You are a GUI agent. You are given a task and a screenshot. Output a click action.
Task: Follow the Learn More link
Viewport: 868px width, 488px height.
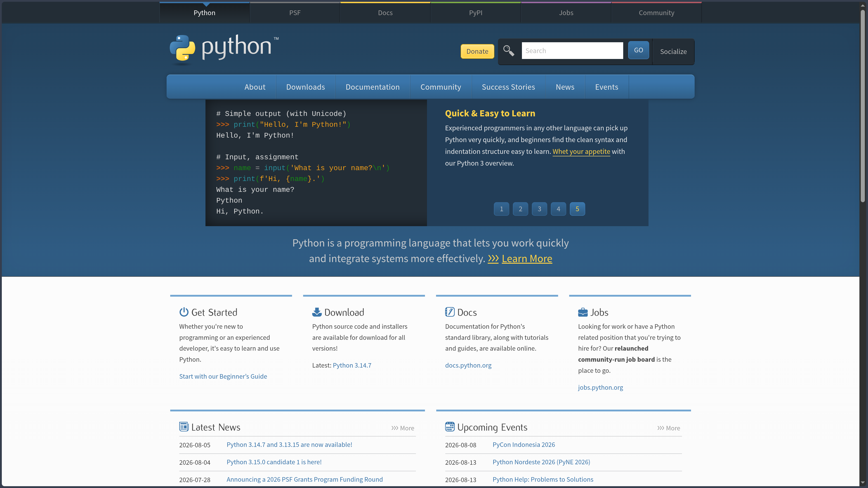[527, 258]
